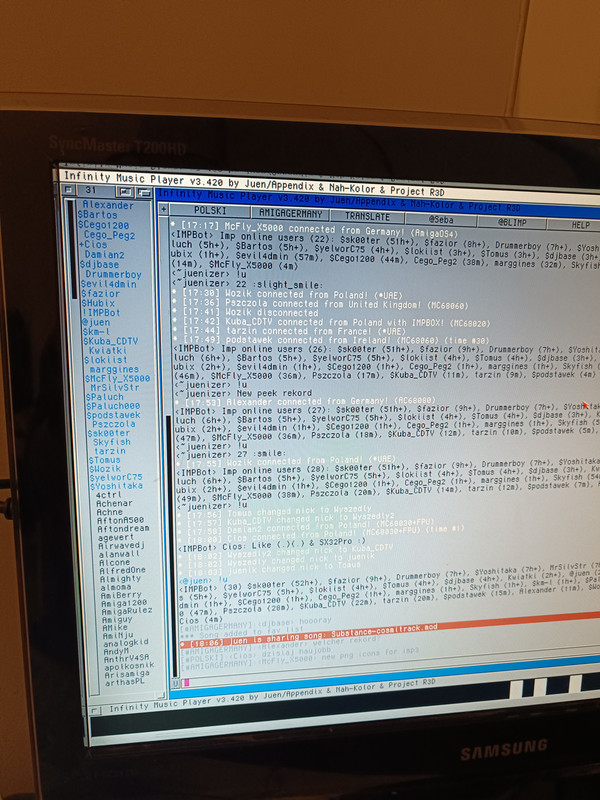Click the user list resize gadget corner

161,694
